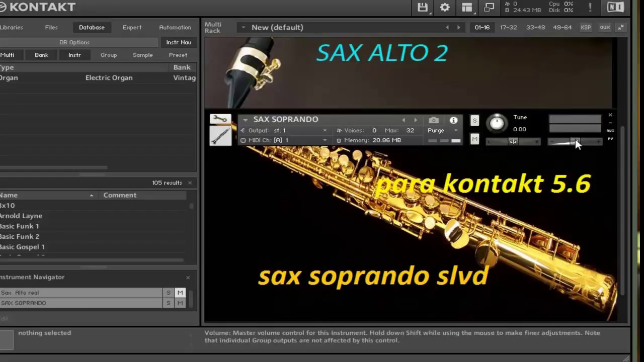
Task: Mute SAX SOPRANDO in navigator
Action: 180,303
